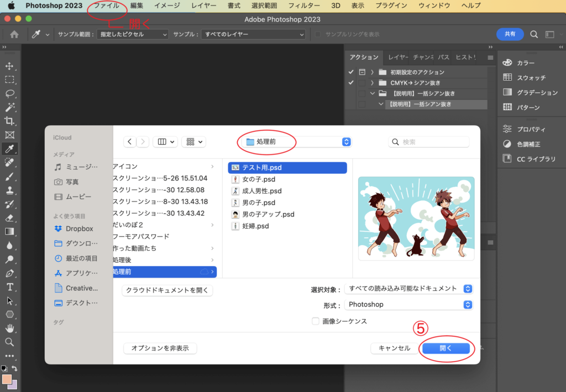Image resolution: width=566 pixels, height=392 pixels.
Task: Select the Eraser tool
Action: 10,218
